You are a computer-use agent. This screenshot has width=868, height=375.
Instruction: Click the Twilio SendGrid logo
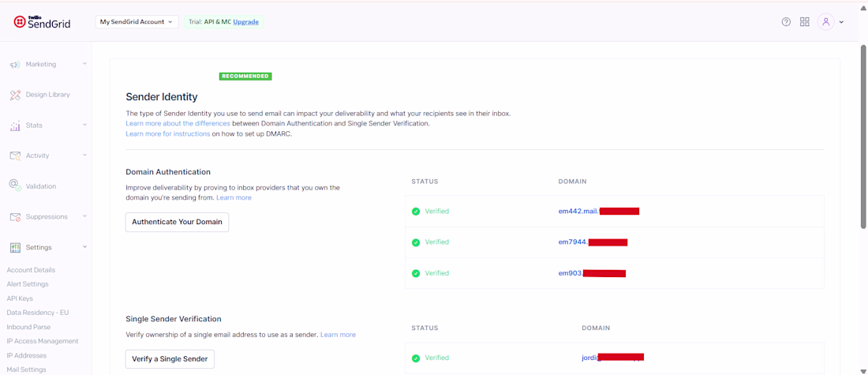coord(42,22)
